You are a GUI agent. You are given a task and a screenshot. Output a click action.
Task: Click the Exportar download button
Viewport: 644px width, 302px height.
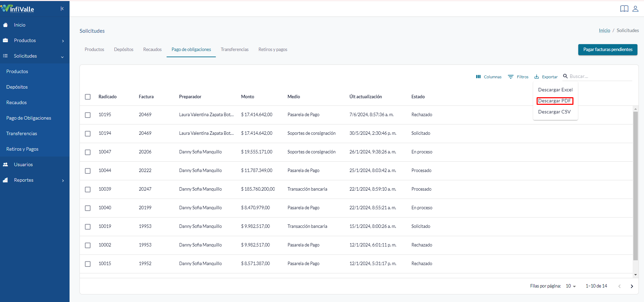click(546, 77)
